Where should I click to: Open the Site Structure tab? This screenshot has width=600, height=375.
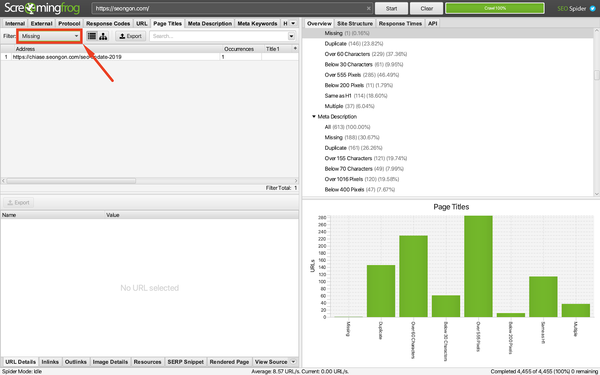tap(355, 23)
